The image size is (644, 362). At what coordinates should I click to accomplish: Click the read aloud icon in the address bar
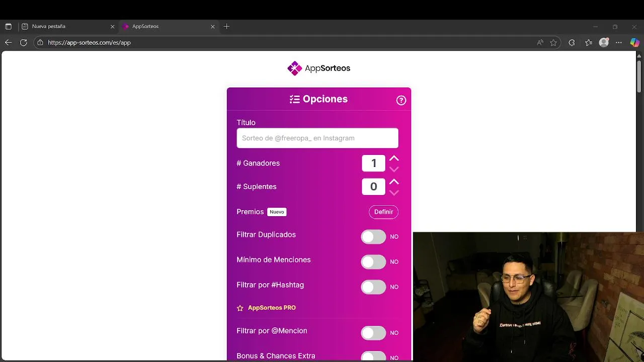[540, 43]
